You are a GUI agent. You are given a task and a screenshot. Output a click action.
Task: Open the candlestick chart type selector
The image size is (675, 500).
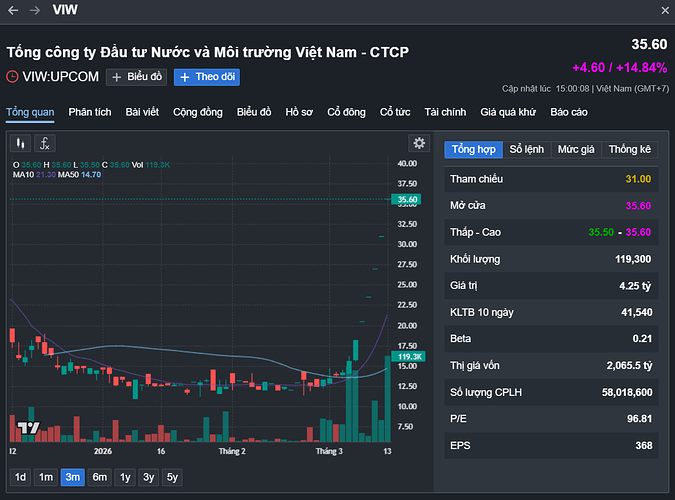click(x=20, y=143)
